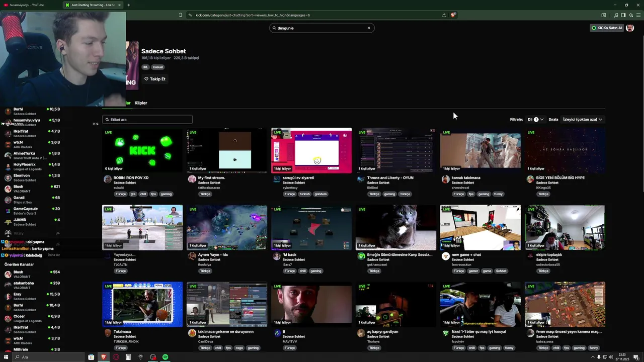The image size is (644, 362).
Task: Open new browser tab
Action: click(x=128, y=5)
